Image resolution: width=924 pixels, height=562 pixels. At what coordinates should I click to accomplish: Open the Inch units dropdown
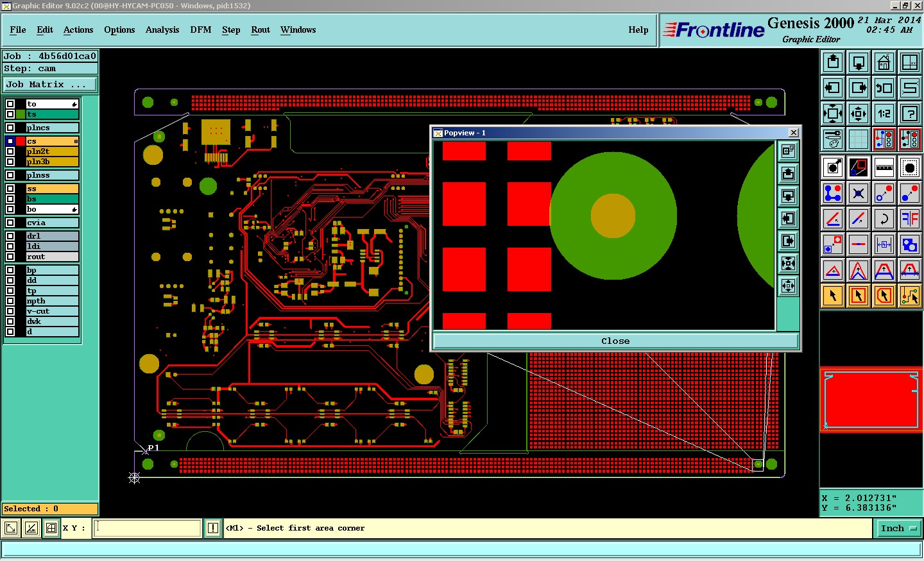pos(898,528)
